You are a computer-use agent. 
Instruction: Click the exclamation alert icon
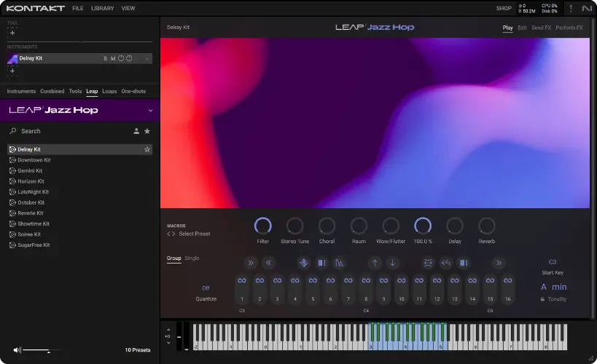coord(571,8)
